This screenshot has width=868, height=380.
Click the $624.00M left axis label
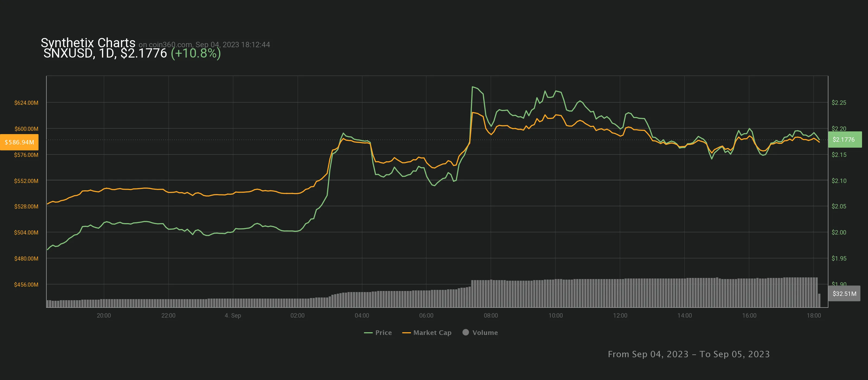[26, 103]
